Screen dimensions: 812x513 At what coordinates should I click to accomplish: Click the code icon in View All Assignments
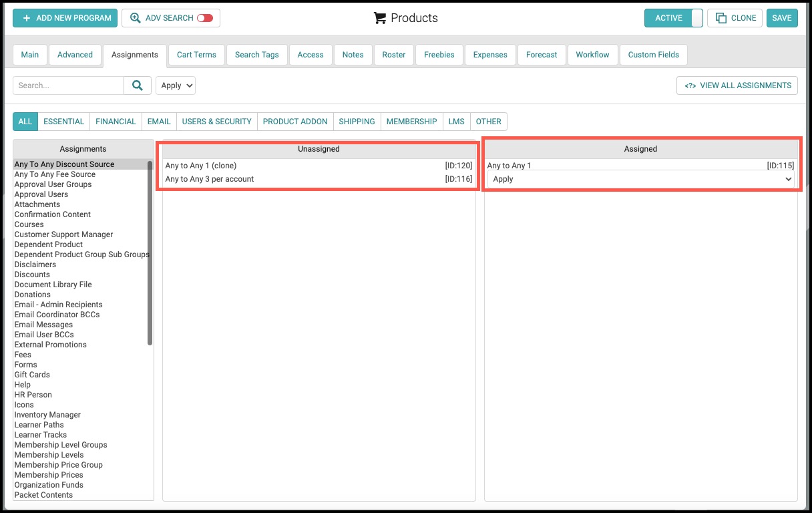tap(690, 85)
